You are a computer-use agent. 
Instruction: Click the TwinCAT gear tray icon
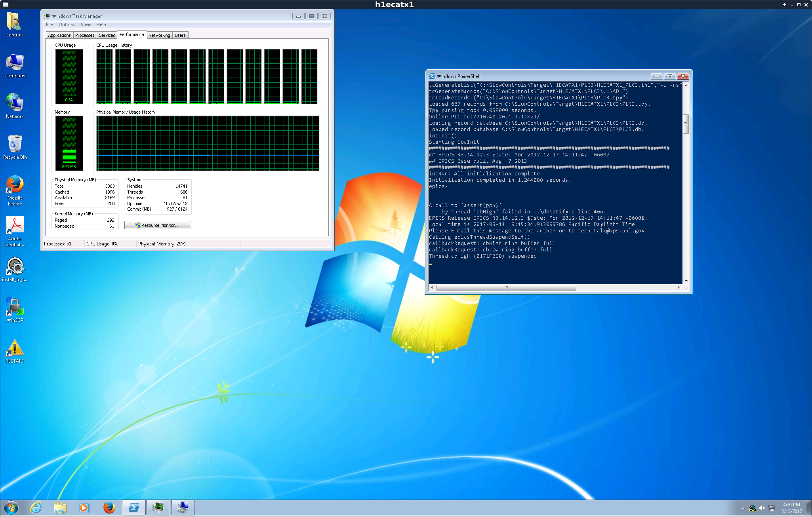tap(752, 508)
